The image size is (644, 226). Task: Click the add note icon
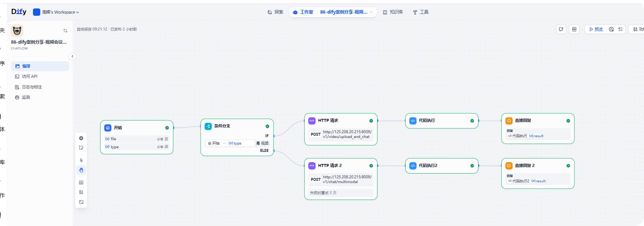click(81, 148)
